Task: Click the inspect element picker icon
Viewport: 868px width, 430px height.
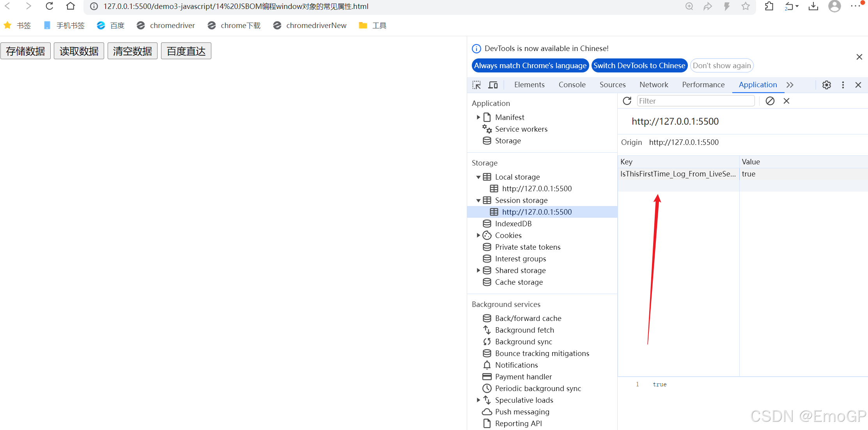Action: (x=477, y=85)
